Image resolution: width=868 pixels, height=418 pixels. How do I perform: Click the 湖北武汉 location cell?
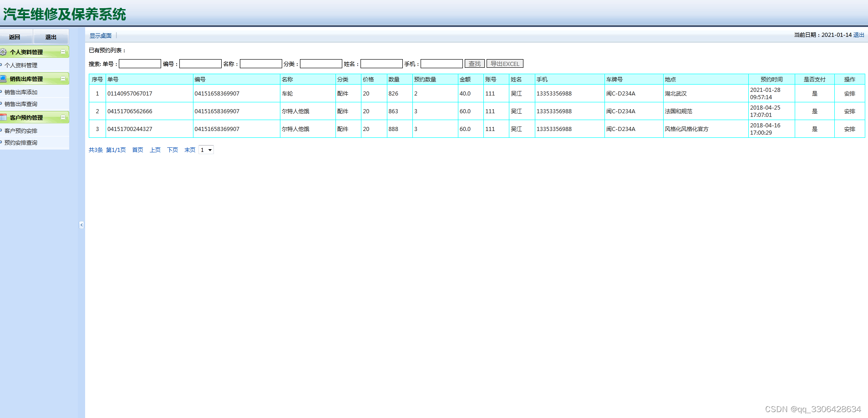tap(706, 93)
